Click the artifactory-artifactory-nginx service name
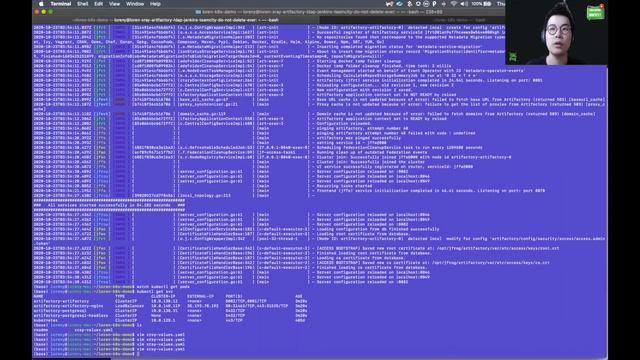The height and width of the screenshot is (360, 640). coord(68,306)
